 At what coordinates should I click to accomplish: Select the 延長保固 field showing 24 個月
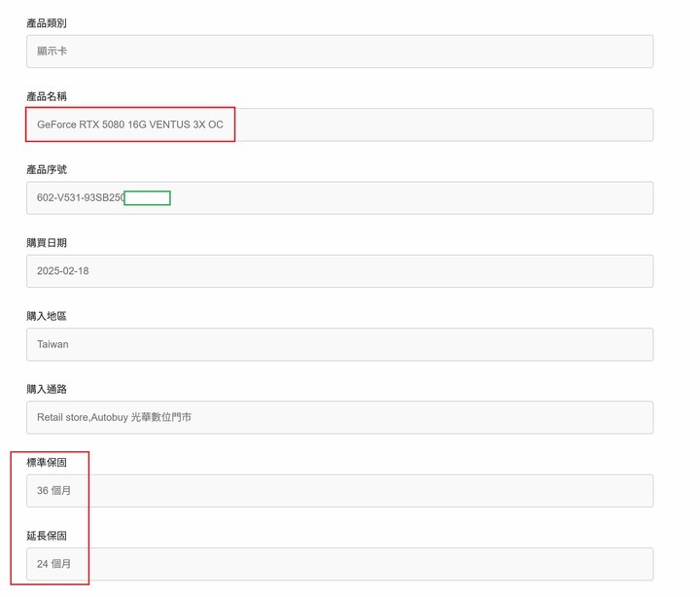339,564
